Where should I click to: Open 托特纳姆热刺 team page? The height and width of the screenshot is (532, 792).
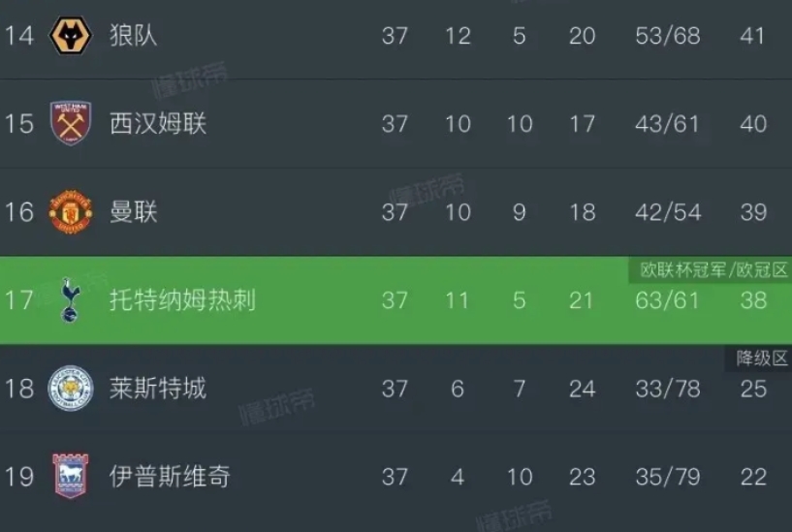click(183, 300)
